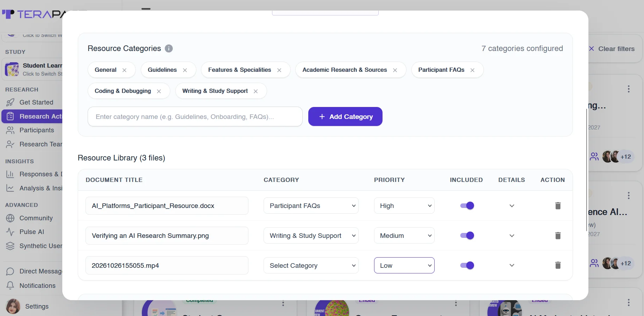Open the Resource Categories info icon
Screen dimensions: 644x316
click(x=169, y=49)
